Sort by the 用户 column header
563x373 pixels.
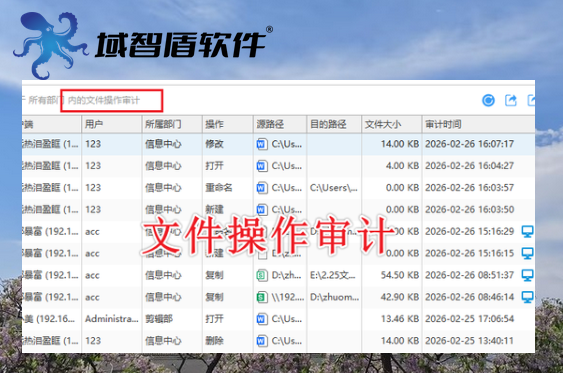[x=112, y=125]
